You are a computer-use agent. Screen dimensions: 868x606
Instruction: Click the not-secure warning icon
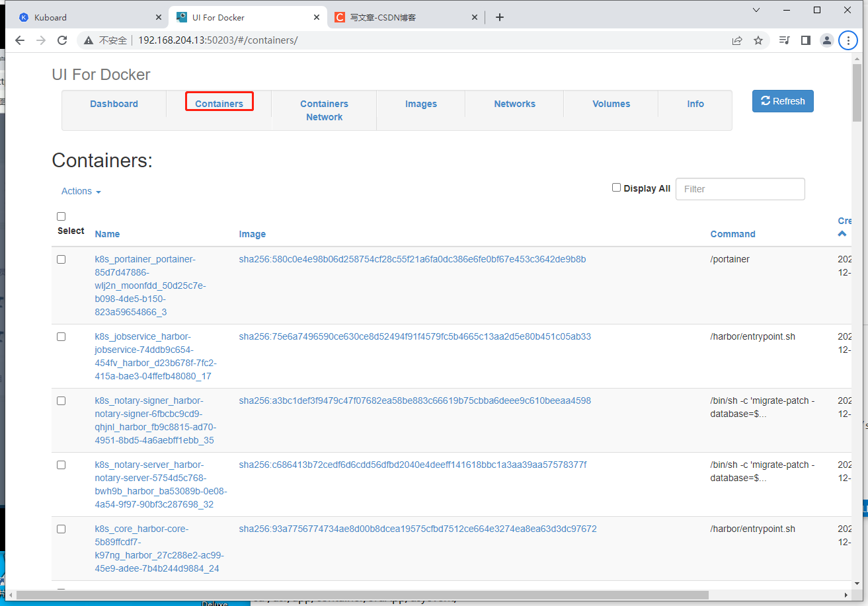(89, 40)
